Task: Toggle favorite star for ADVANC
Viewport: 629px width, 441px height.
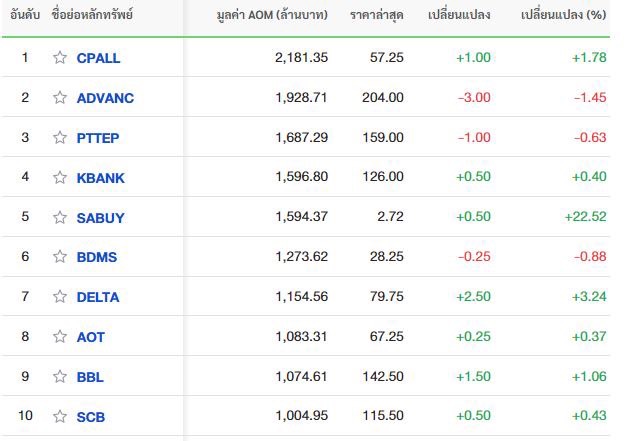Action: (60, 98)
